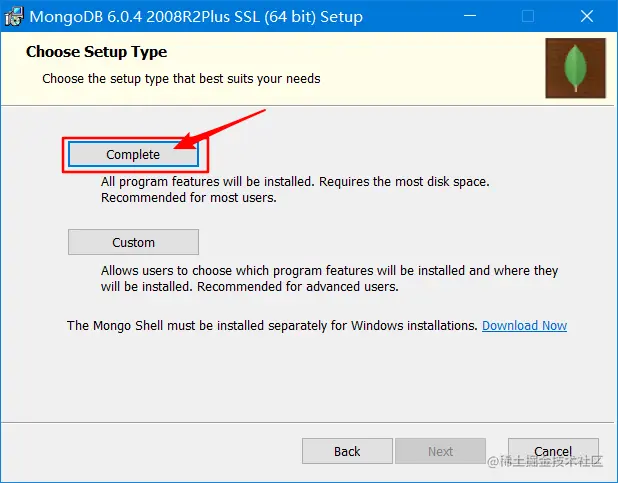618x483 pixels.
Task: Click the Choose Setup Type heading
Action: point(96,52)
